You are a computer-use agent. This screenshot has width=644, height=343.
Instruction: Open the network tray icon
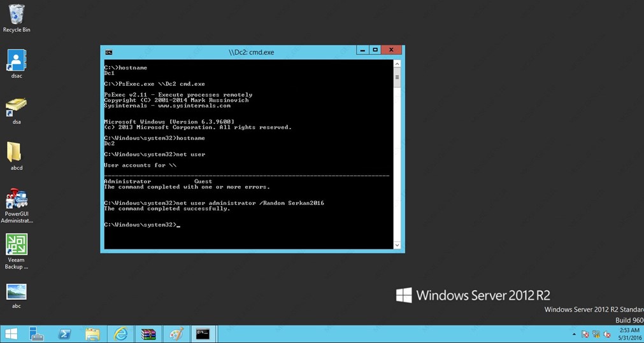pyautogui.click(x=596, y=334)
